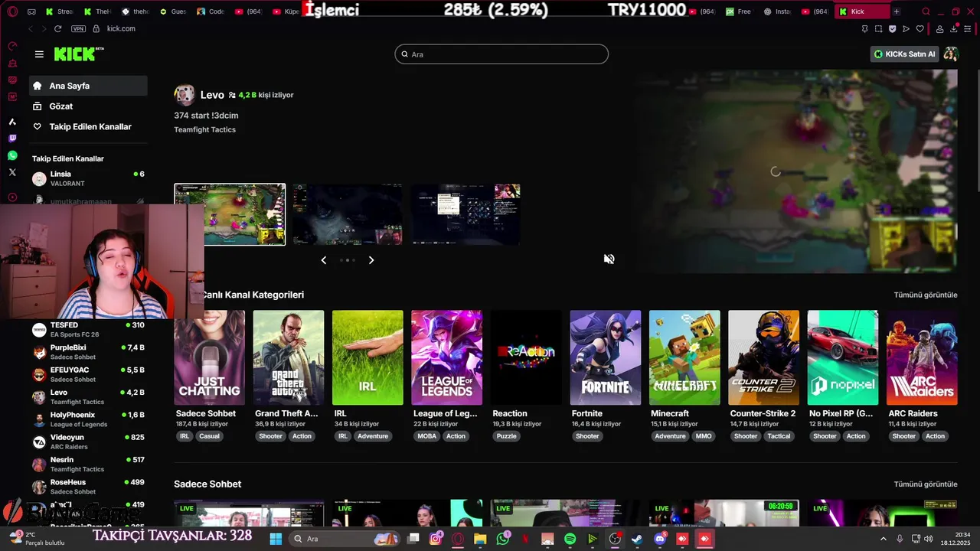980x551 pixels.
Task: Open the Grand Theft Auto category card
Action: pos(289,357)
